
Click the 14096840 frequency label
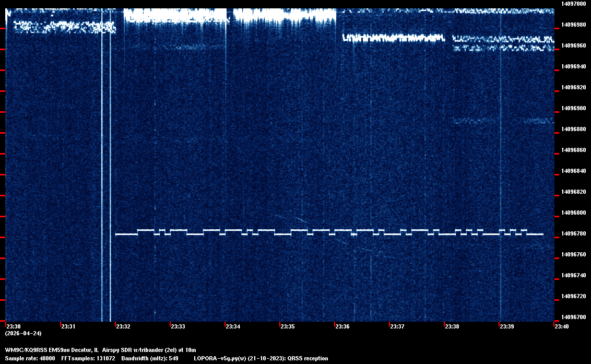(573, 171)
